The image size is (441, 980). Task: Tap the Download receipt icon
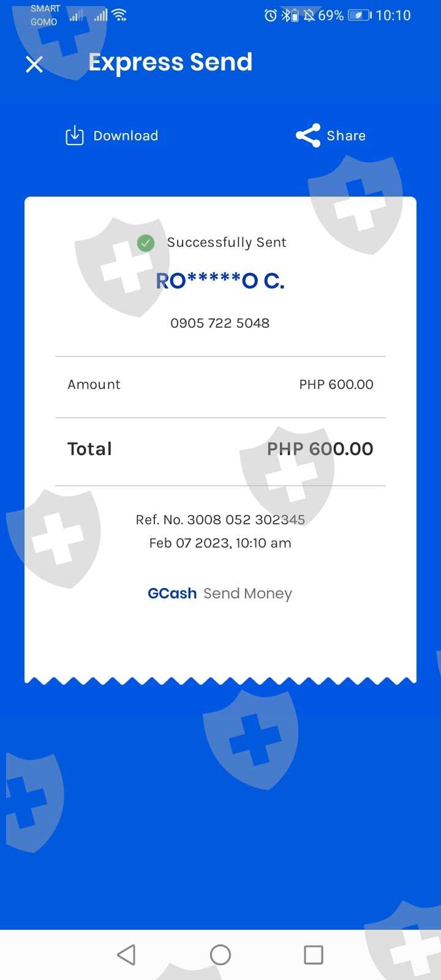[x=75, y=135]
